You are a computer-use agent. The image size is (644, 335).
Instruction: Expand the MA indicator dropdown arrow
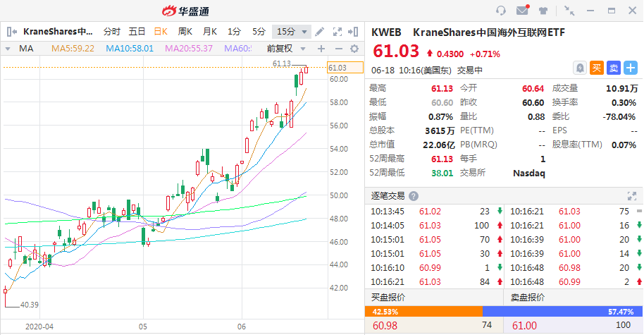coord(8,49)
